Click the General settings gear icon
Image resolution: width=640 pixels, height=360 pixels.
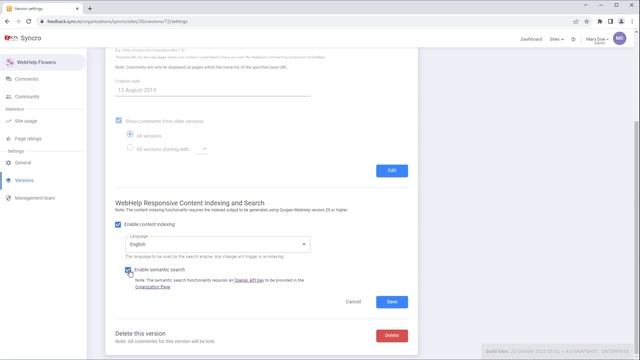click(9, 163)
